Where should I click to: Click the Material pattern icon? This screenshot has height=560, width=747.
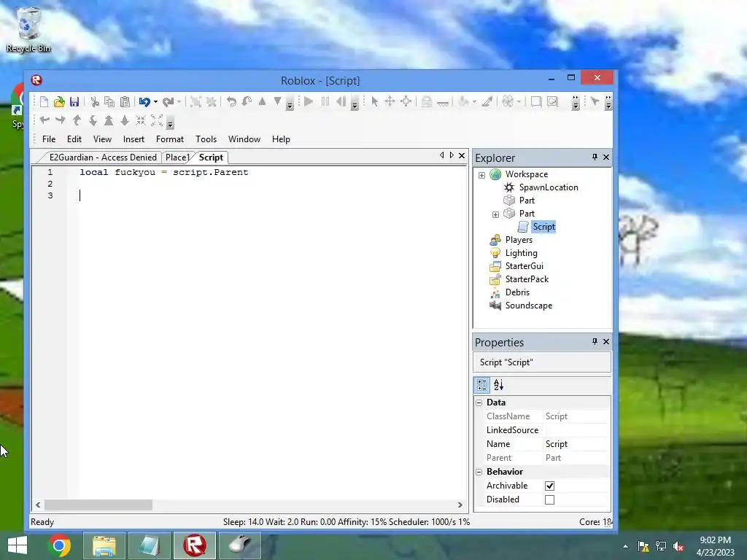tap(508, 101)
